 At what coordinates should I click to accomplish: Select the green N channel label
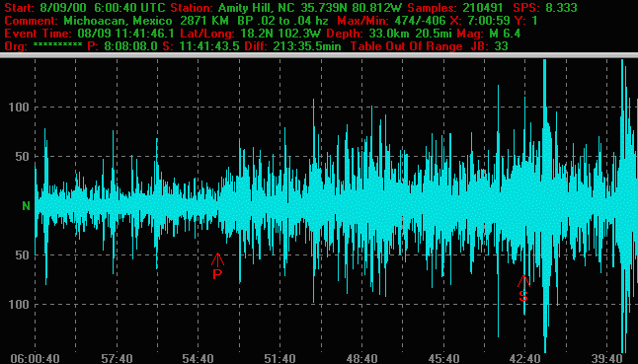click(26, 206)
